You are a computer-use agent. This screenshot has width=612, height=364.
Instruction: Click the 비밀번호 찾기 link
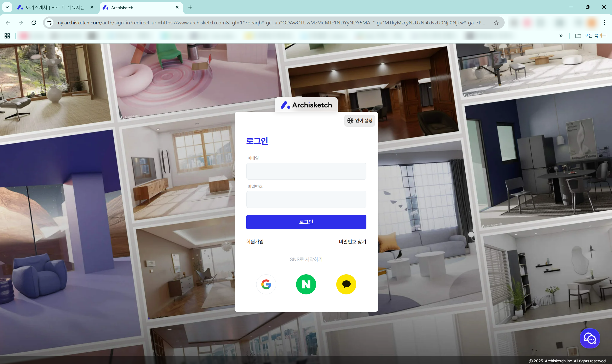click(352, 242)
